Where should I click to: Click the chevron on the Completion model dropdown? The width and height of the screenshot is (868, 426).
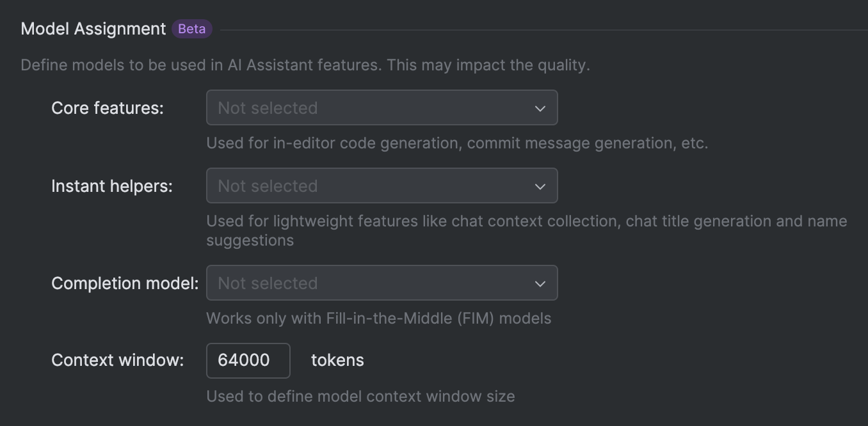540,283
